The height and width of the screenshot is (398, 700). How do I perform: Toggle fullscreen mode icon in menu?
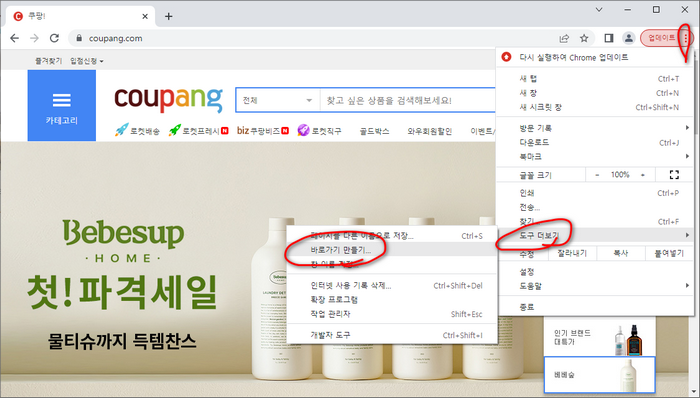tap(674, 175)
